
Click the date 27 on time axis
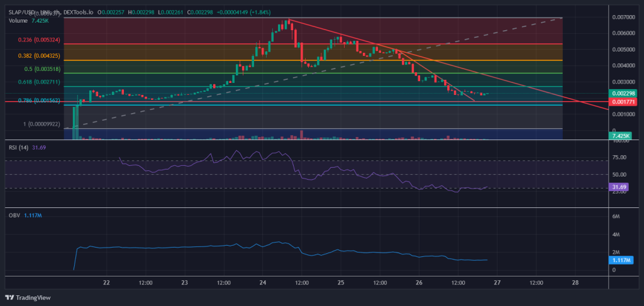497,283
